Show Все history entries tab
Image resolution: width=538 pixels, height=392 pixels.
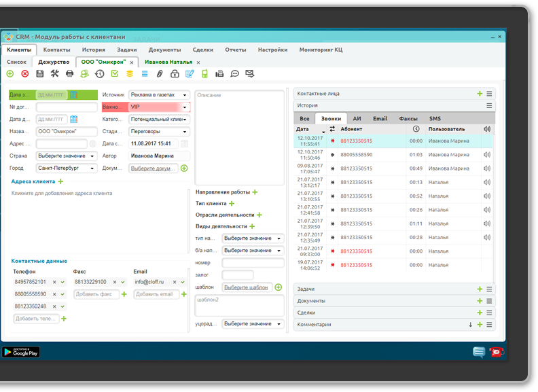tap(304, 118)
